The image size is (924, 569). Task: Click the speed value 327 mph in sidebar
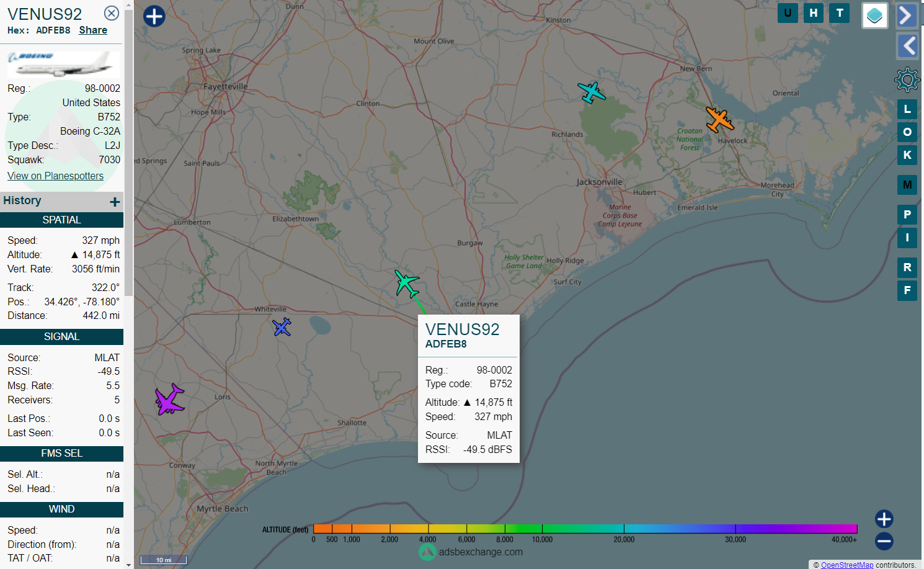coord(100,240)
